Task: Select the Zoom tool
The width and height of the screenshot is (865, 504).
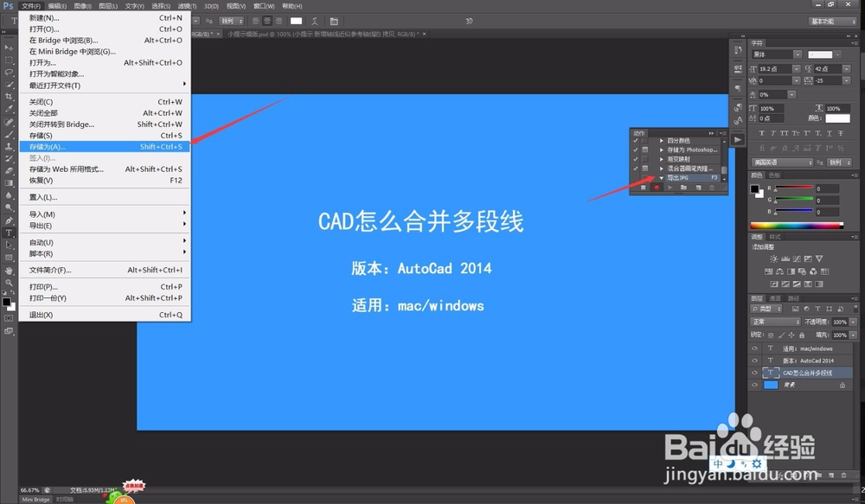Action: 9,283
